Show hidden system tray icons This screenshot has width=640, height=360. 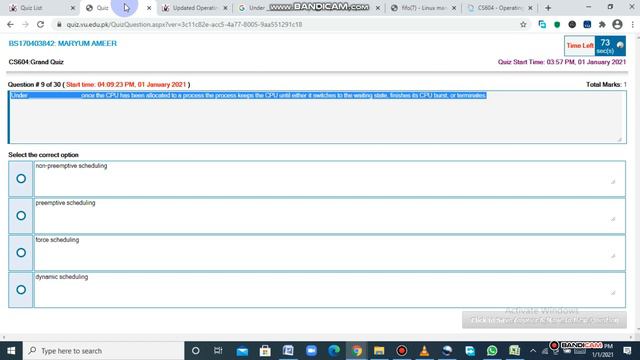[533, 351]
